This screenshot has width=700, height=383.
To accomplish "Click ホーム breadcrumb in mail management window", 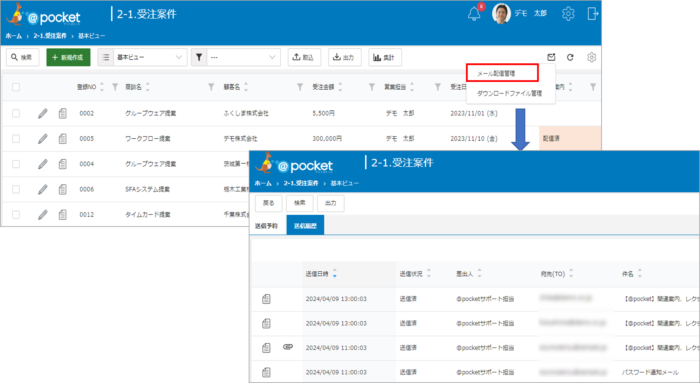I will point(263,183).
